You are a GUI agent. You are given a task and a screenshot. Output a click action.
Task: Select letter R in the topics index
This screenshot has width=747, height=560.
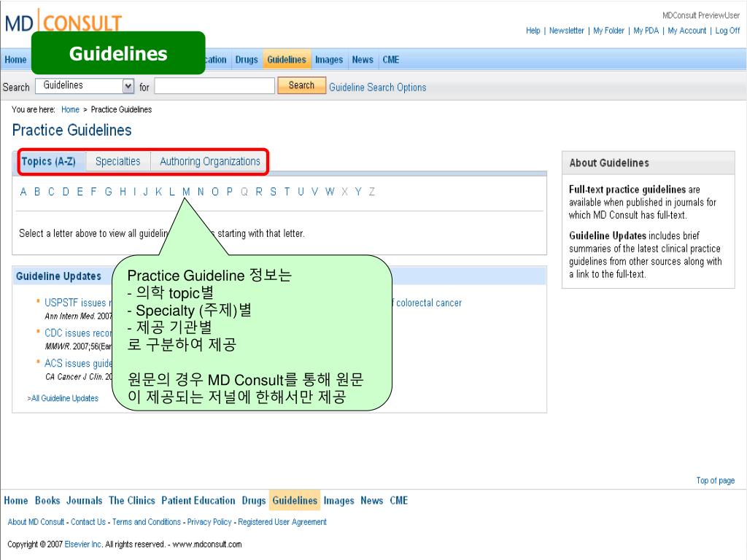click(x=259, y=192)
